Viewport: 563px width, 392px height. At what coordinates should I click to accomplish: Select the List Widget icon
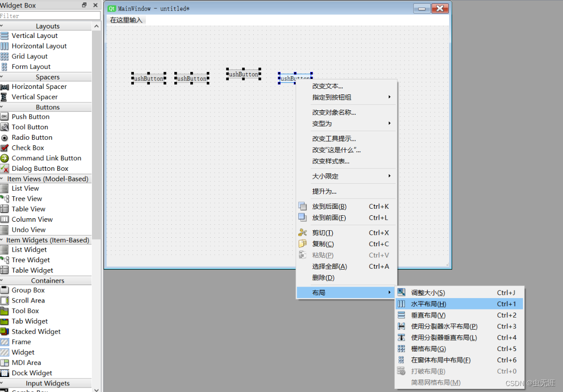tap(5, 249)
